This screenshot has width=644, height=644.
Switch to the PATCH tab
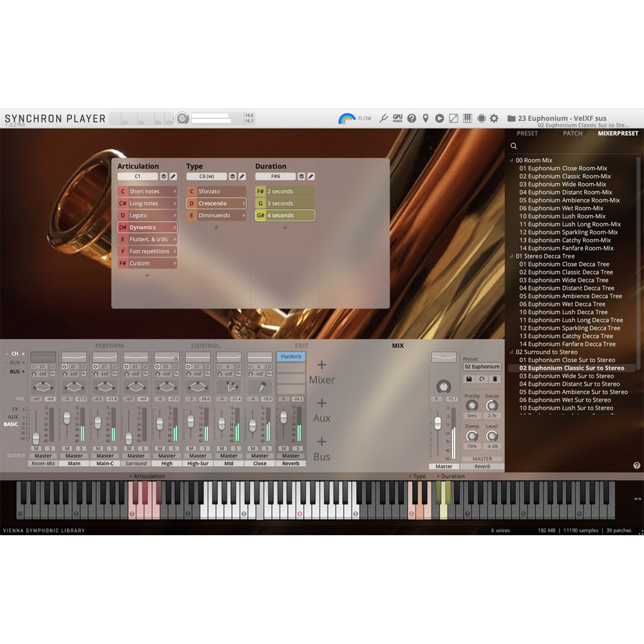coord(573,133)
